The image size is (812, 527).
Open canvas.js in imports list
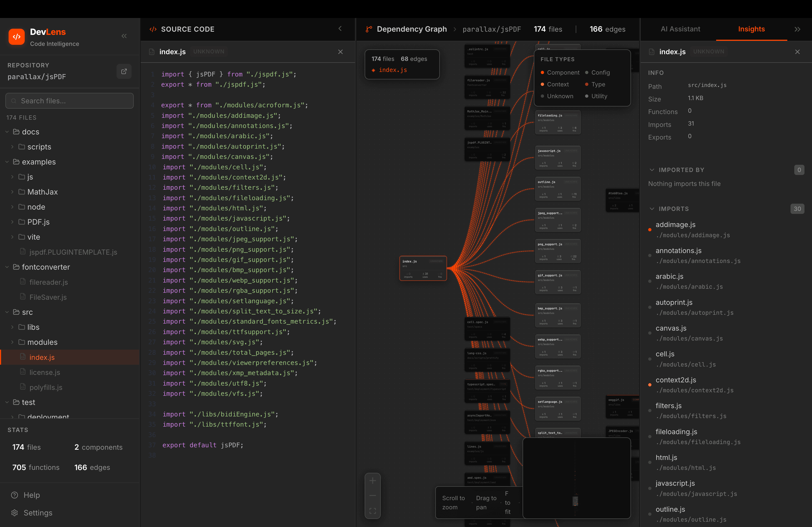click(726, 333)
